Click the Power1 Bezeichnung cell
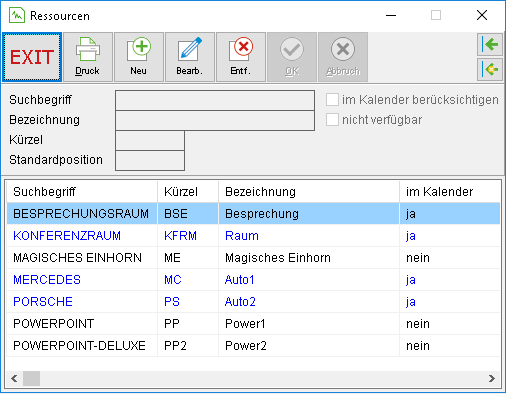 (309, 324)
